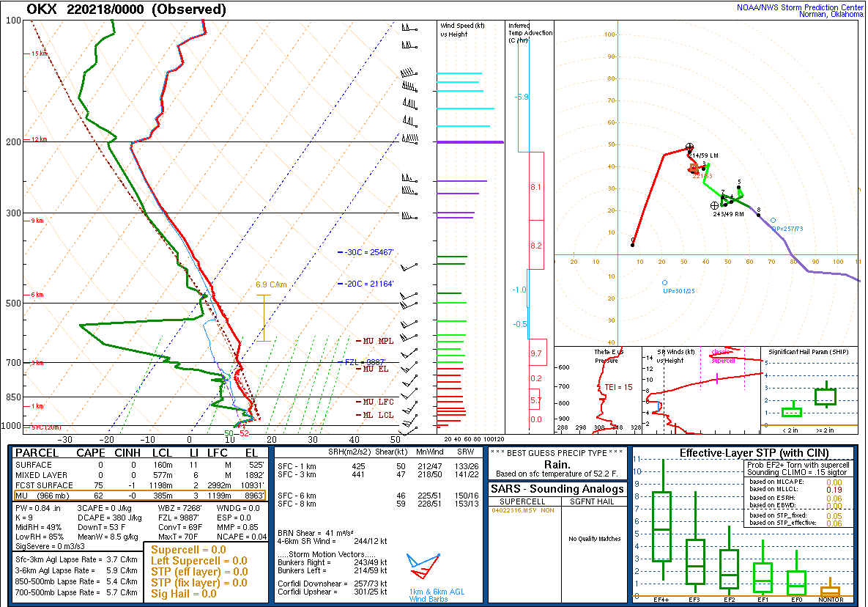Screen dimensions: 868x607
Task: Click the 'SARS - Sounding Analogs' heading
Action: [557, 489]
